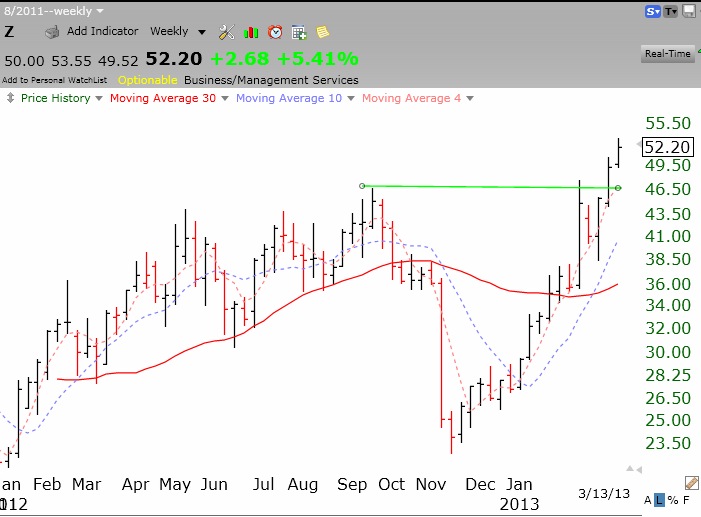Click the +2.68 net change value

(240, 59)
